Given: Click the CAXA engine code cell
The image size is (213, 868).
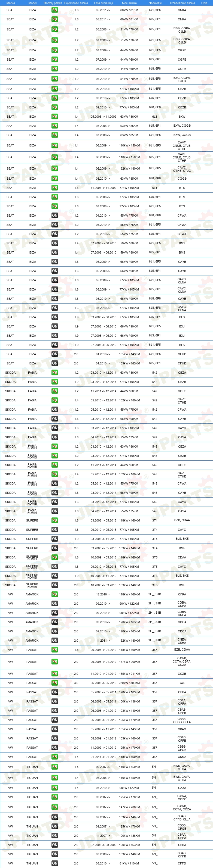Looking at the screenshot, I should 182,788.
